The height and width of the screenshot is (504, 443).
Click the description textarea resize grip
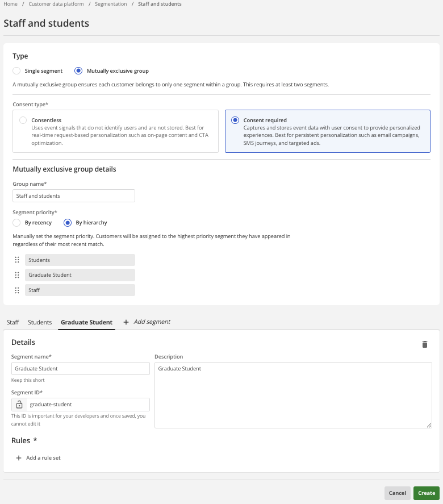pyautogui.click(x=429, y=425)
